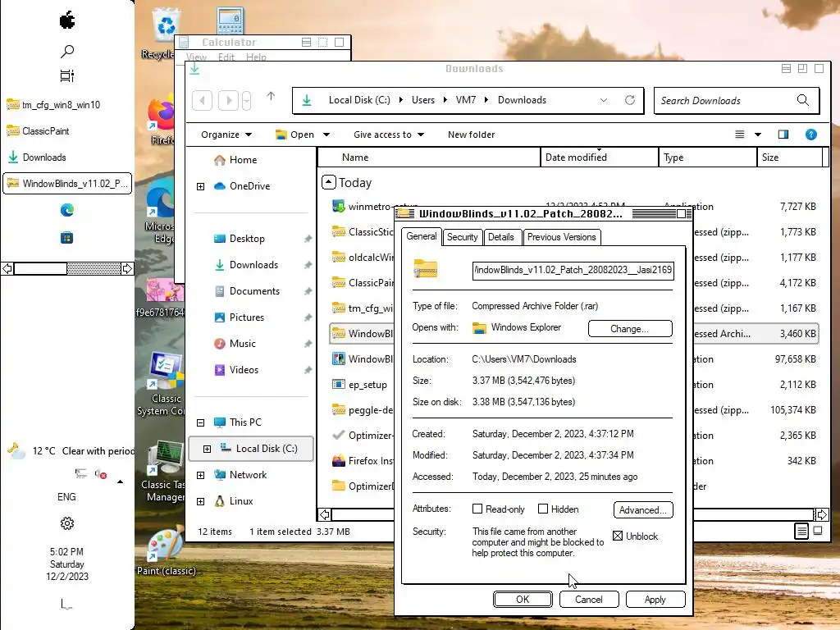840x630 pixels.
Task: Open the Give access to menu
Action: coord(388,135)
